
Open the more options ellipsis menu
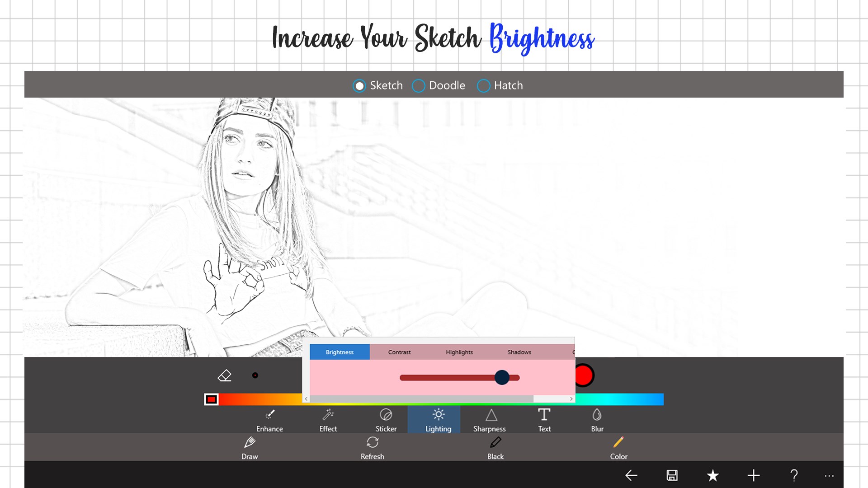point(829,476)
